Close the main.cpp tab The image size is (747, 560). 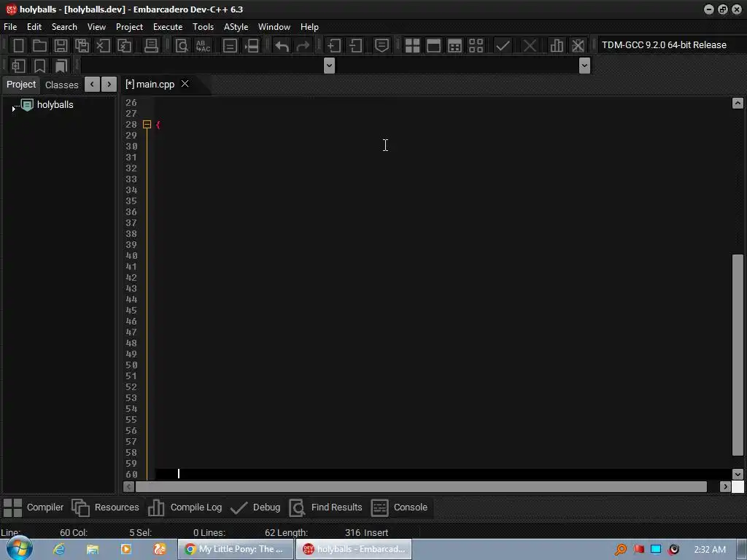coord(185,84)
